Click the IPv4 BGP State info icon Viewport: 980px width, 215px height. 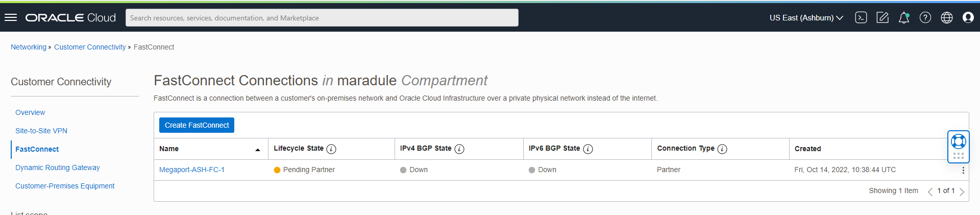(459, 149)
